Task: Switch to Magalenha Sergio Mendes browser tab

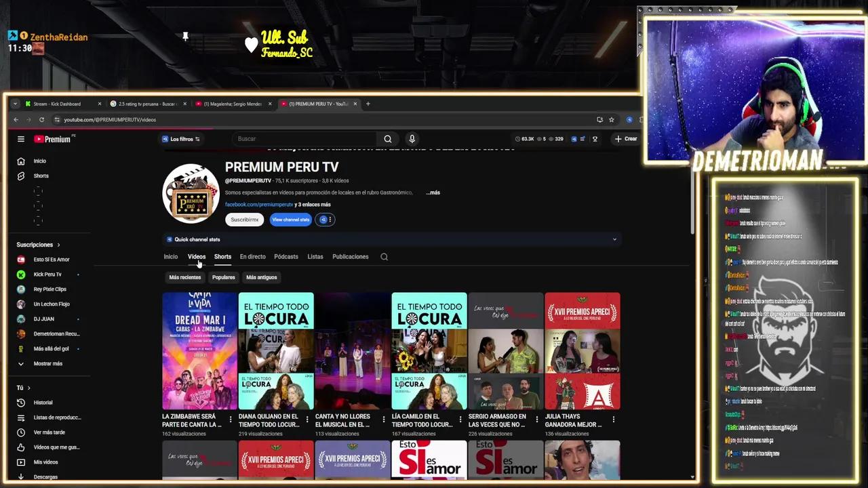Action: point(233,104)
